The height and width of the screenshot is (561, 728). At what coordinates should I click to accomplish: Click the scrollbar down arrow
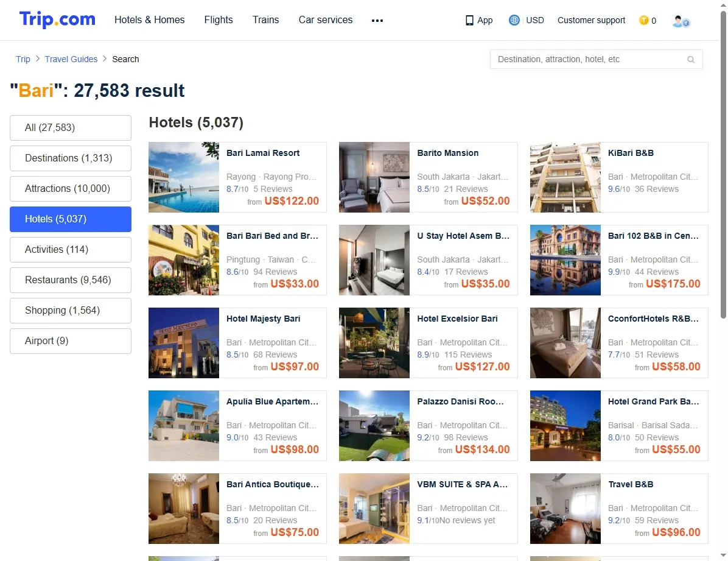pos(723,556)
